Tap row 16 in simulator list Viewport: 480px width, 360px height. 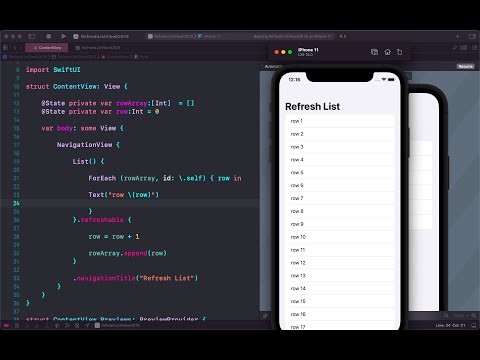pyautogui.click(x=340, y=314)
